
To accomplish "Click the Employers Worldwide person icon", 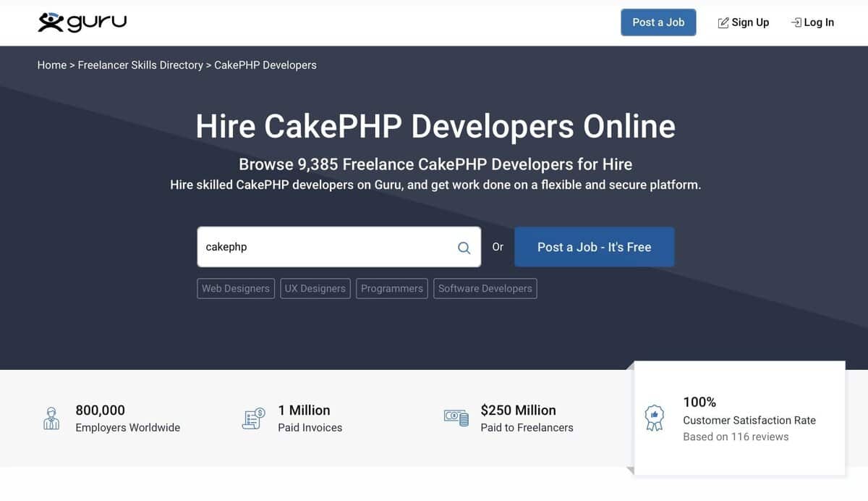I will [x=51, y=418].
